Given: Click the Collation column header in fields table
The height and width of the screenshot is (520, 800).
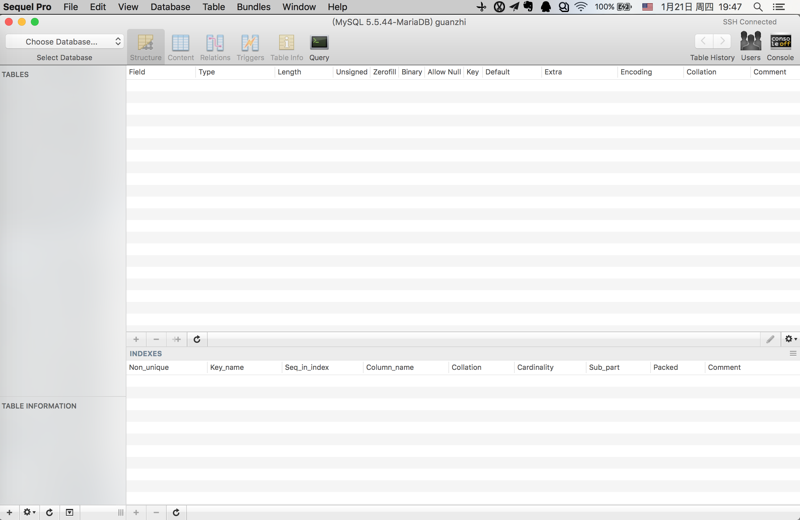Looking at the screenshot, I should pyautogui.click(x=717, y=72).
